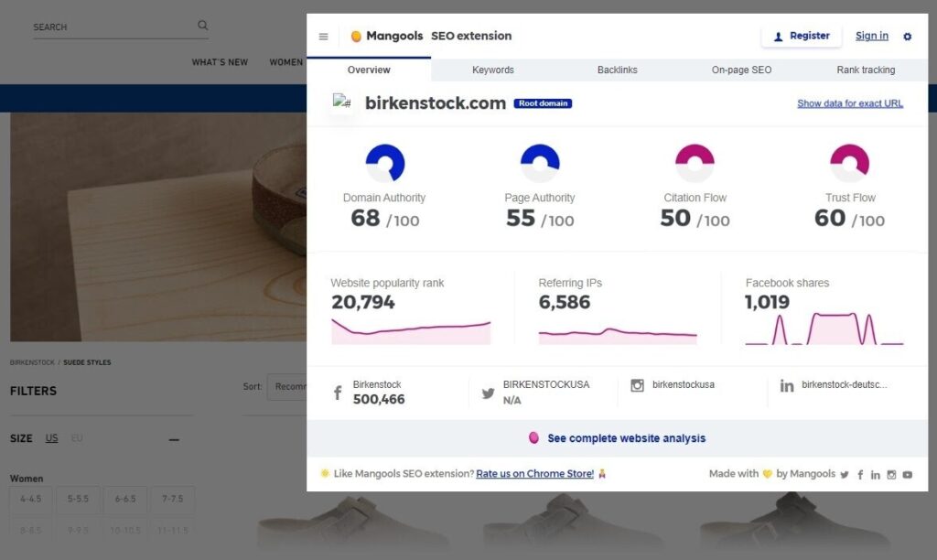Click the search magnifier icon
Screen dimensions: 937x560
[x=202, y=25]
